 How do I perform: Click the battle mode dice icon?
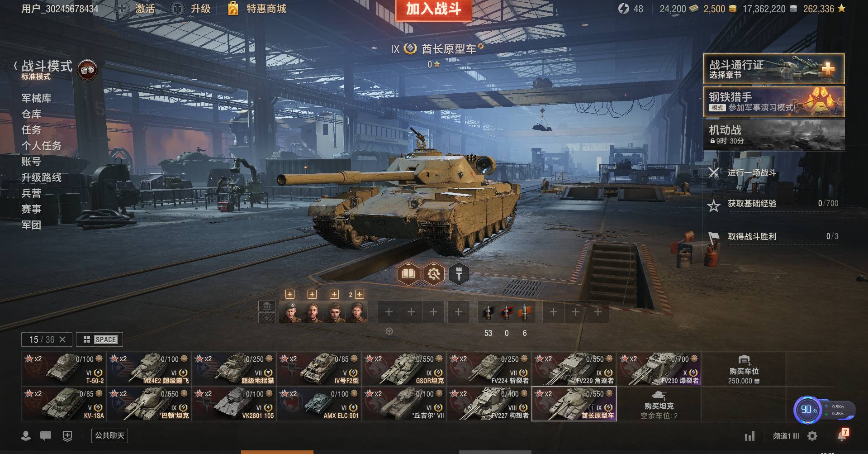[87, 70]
